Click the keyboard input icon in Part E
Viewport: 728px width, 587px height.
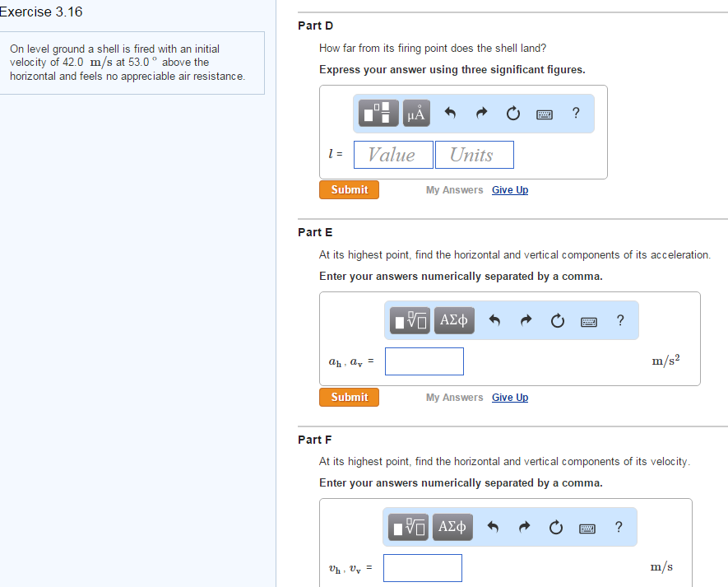pyautogui.click(x=588, y=321)
